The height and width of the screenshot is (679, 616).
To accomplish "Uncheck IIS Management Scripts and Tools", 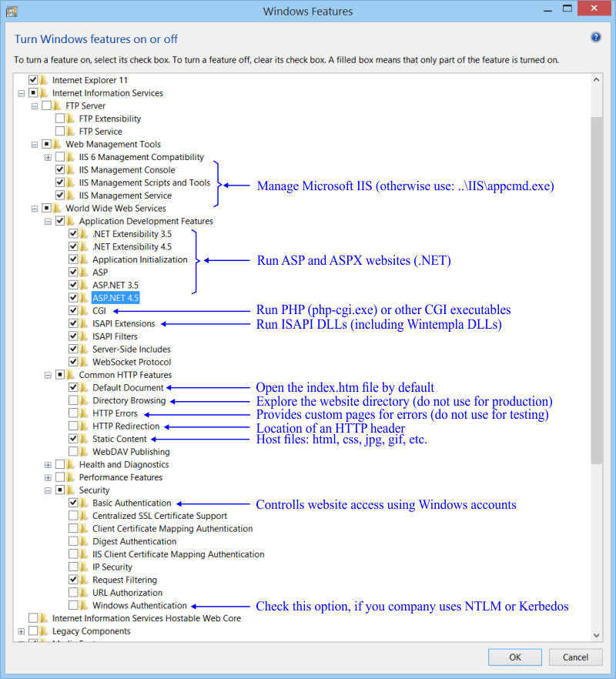I will 60,182.
